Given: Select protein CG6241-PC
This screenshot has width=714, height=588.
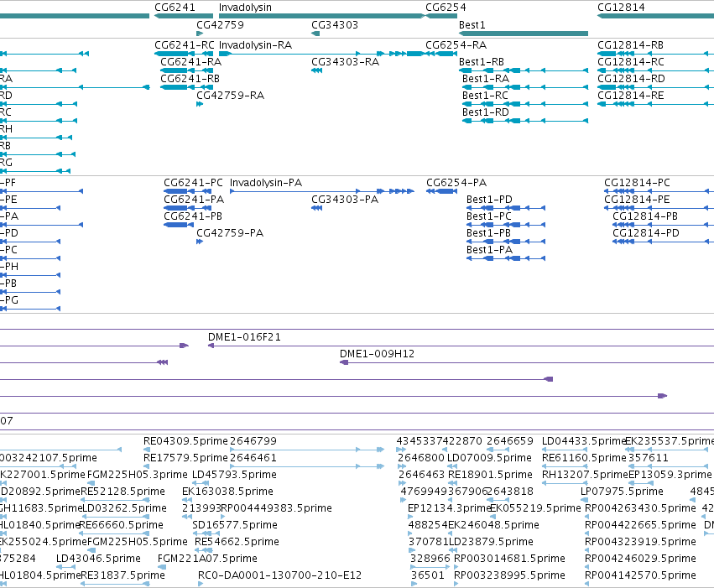Looking at the screenshot, I should [189, 191].
